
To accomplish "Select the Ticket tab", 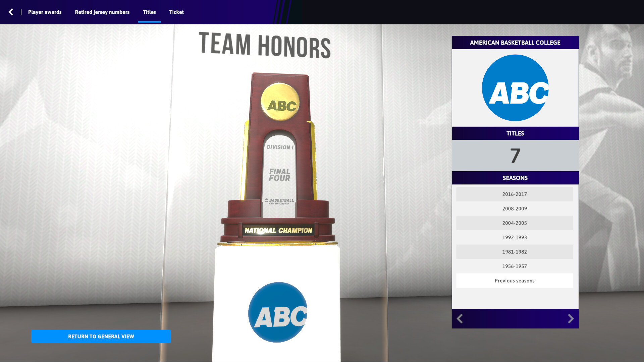I will [177, 12].
